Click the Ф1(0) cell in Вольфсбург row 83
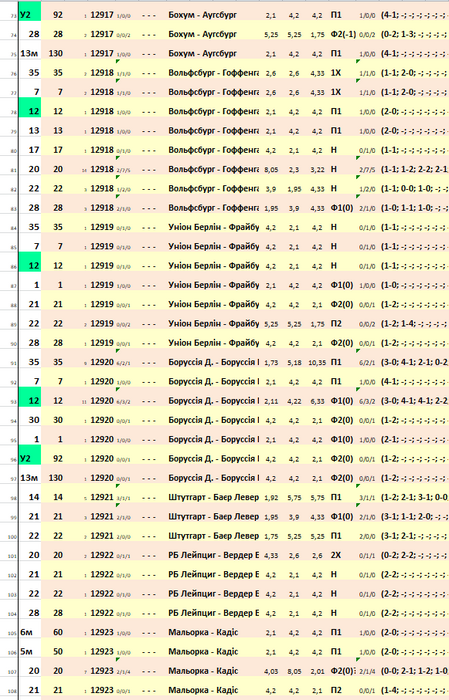449x700 pixels. tap(343, 208)
